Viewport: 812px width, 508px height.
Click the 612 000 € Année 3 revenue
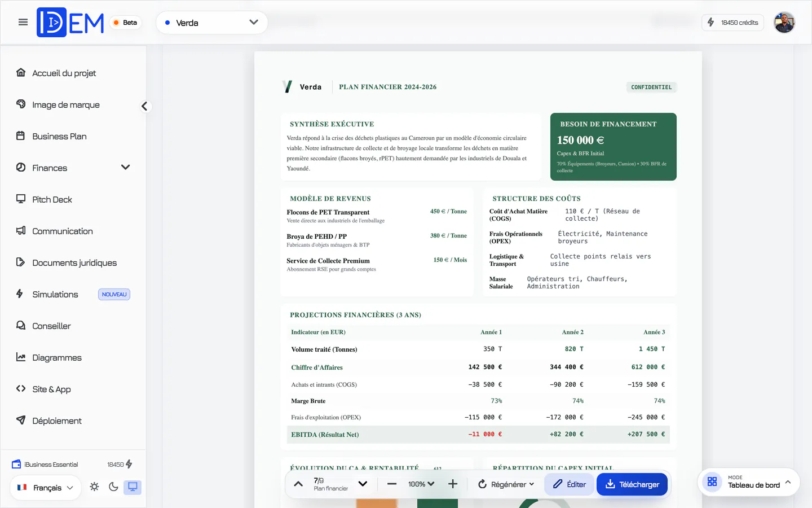pyautogui.click(x=648, y=367)
